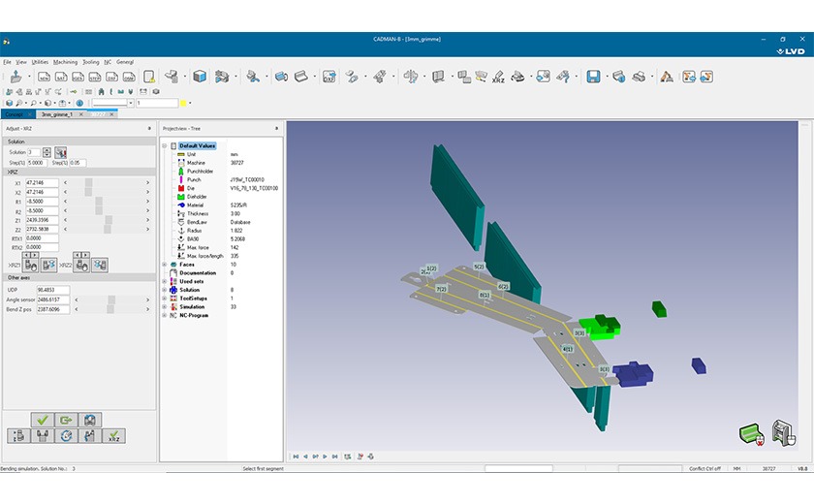Click the green die icon in viewport corner
The image size is (814, 504).
click(752, 434)
